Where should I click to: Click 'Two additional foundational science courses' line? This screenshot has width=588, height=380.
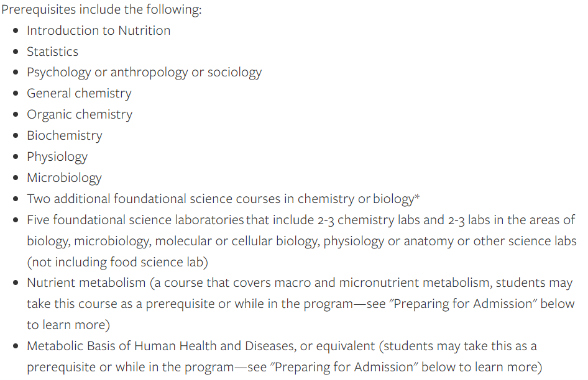(223, 199)
